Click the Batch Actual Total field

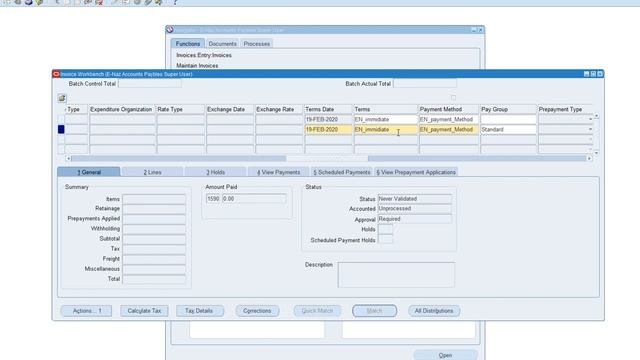pos(425,84)
